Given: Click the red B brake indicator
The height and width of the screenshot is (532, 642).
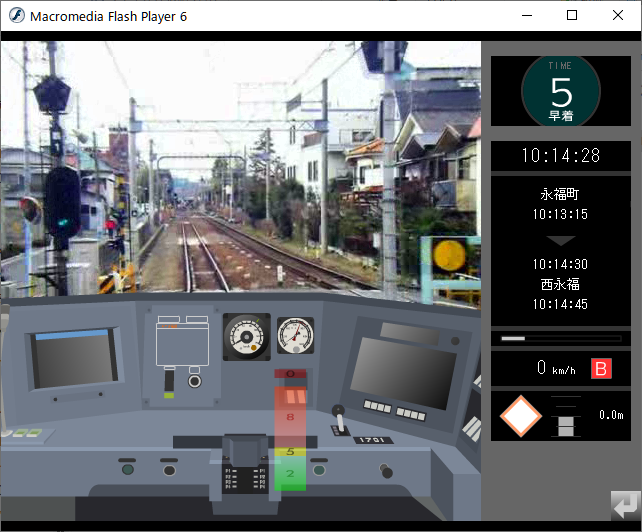Looking at the screenshot, I should tap(601, 369).
